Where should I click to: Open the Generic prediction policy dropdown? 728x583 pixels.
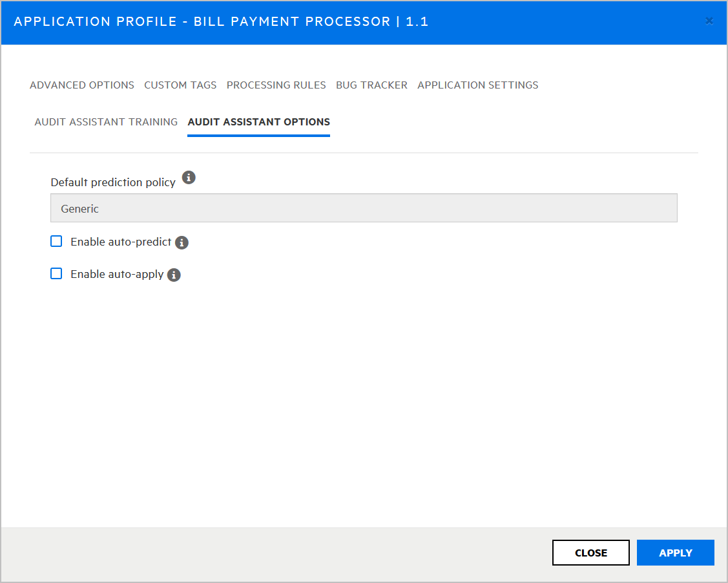364,208
